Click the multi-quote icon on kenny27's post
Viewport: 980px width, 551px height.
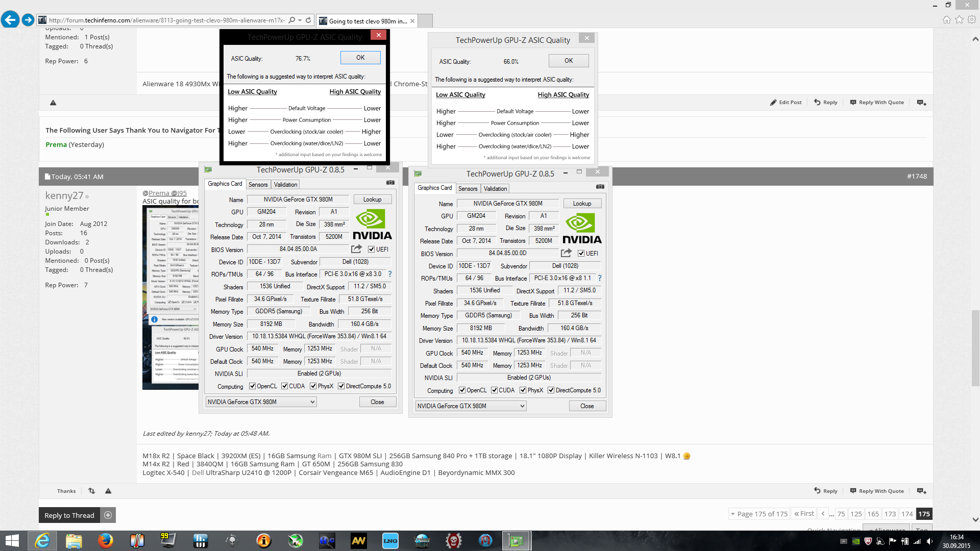click(x=921, y=491)
